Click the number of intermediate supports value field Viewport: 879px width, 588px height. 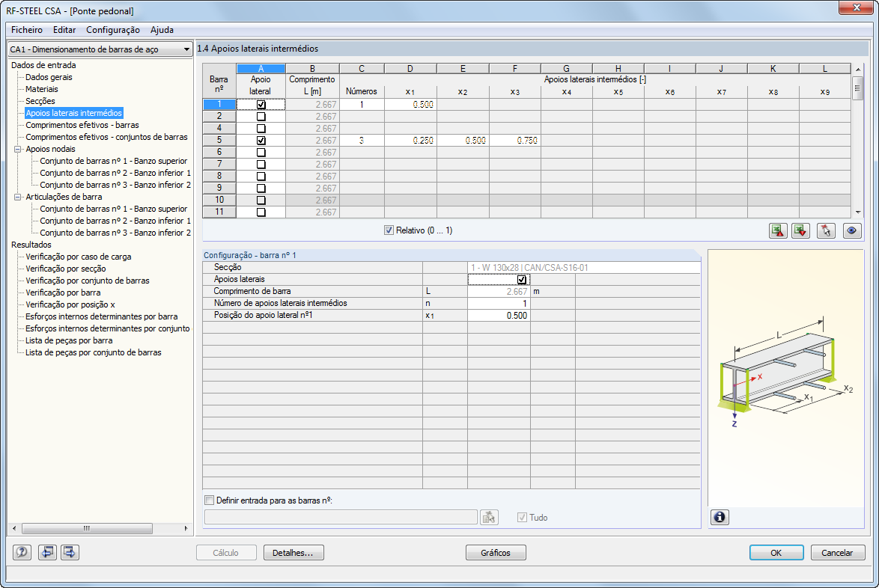[x=499, y=304]
